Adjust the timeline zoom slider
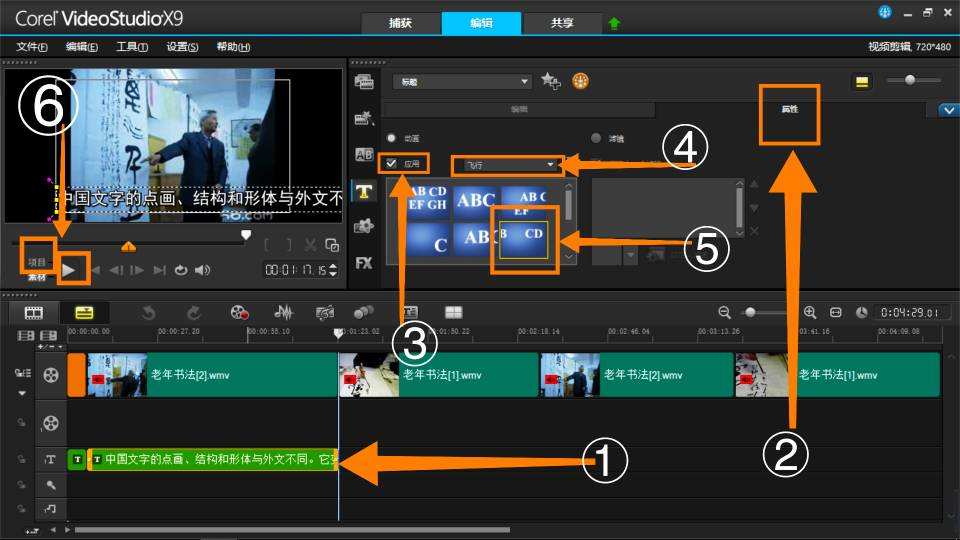Screen dimensions: 960x540 750,313
